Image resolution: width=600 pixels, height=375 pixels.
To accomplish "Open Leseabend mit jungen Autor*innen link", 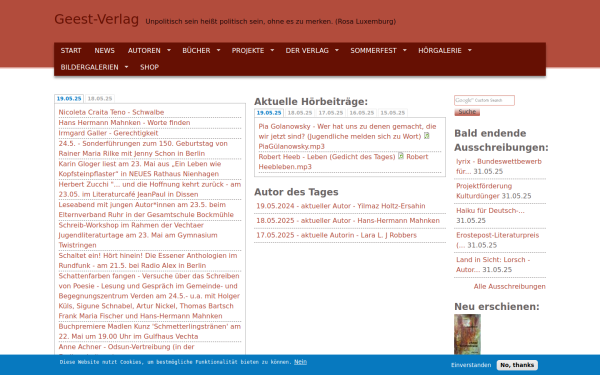I will click(x=146, y=210).
